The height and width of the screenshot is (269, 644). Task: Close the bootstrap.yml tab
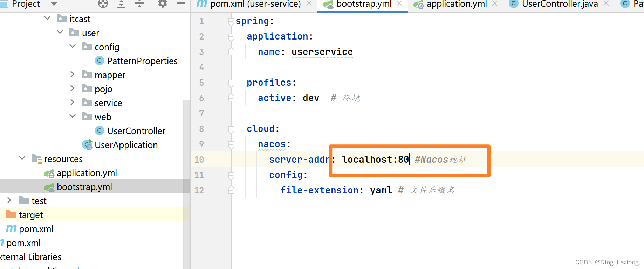coord(399,3)
